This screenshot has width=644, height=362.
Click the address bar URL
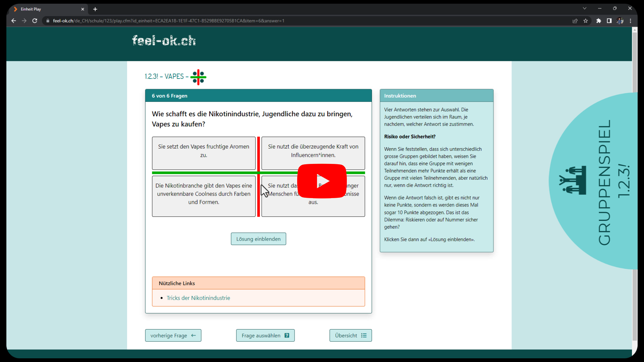click(168, 21)
